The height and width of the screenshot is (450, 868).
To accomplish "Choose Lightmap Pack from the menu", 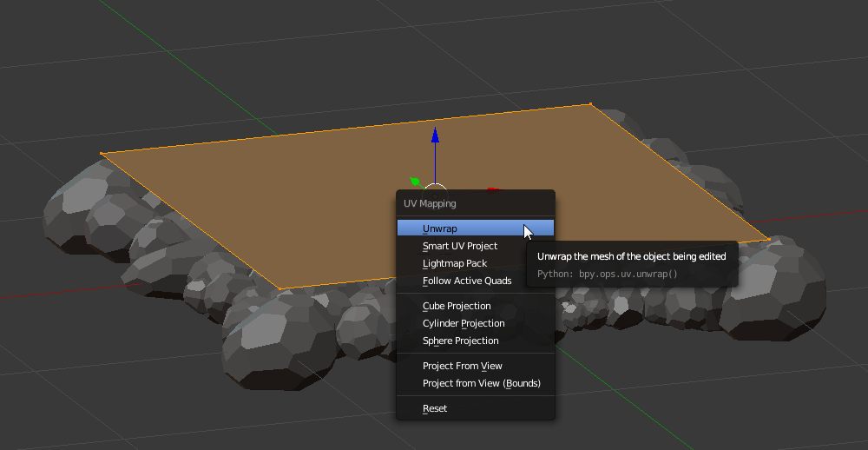I will pos(454,263).
